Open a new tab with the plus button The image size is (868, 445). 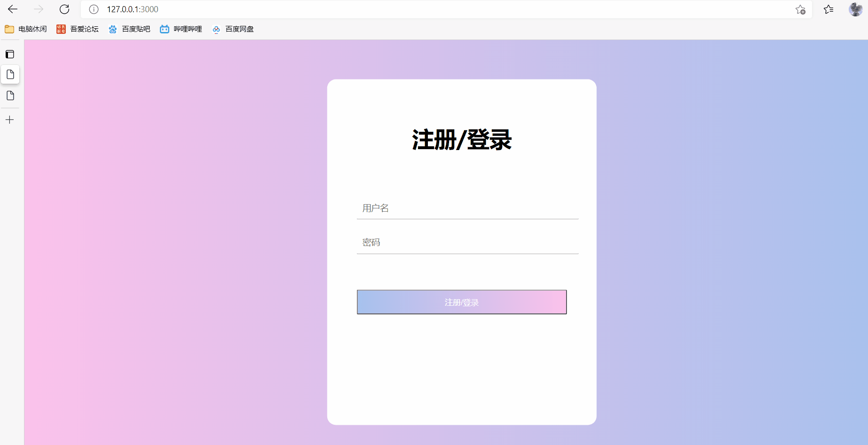(x=10, y=119)
